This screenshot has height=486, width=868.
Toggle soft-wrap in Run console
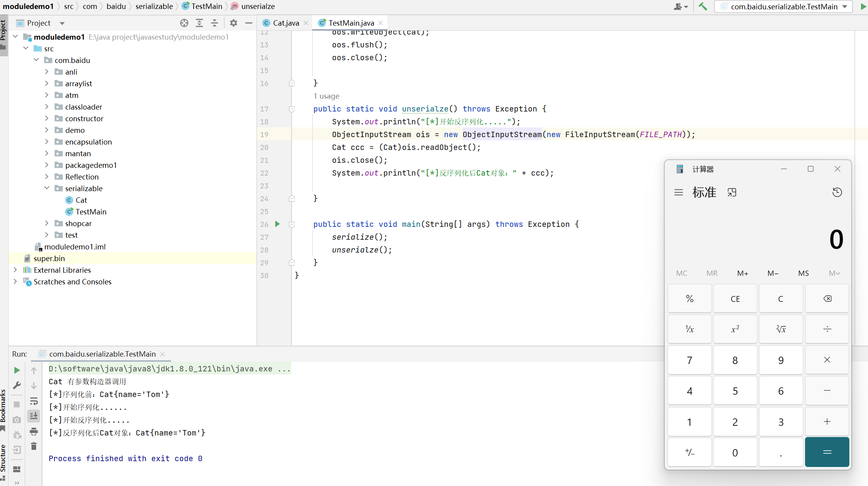click(x=34, y=401)
